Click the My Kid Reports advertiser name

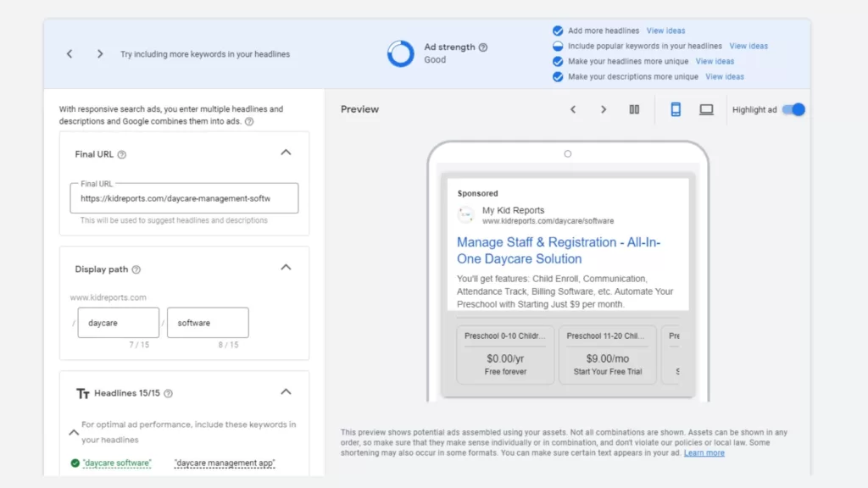513,210
